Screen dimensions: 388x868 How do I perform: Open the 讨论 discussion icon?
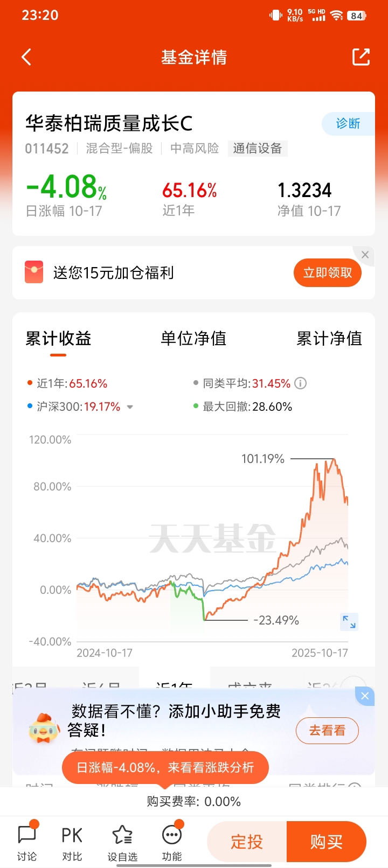[27, 842]
